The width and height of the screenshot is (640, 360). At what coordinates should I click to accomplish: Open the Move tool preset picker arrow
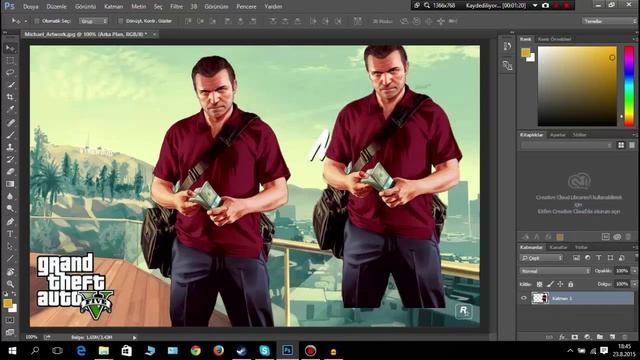[26, 21]
